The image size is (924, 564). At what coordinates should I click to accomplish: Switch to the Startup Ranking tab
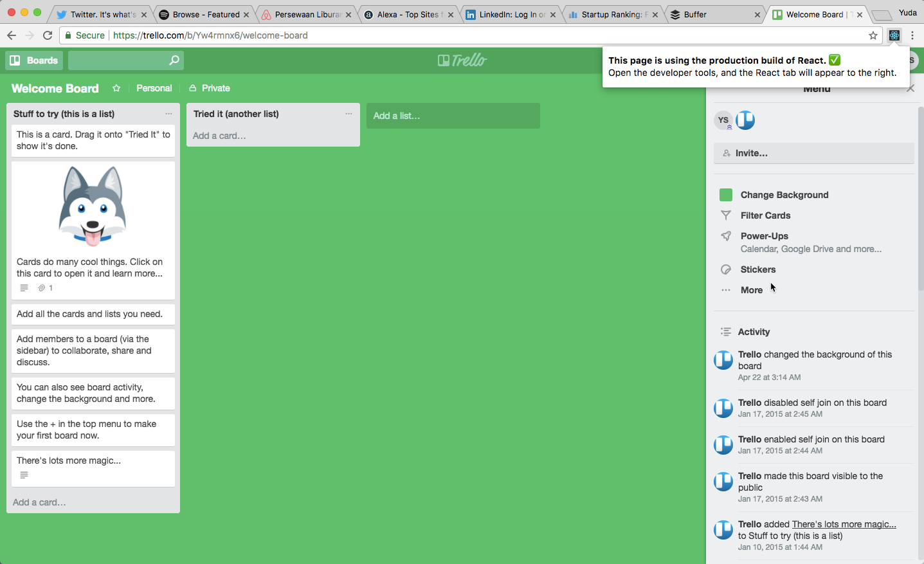[612, 14]
